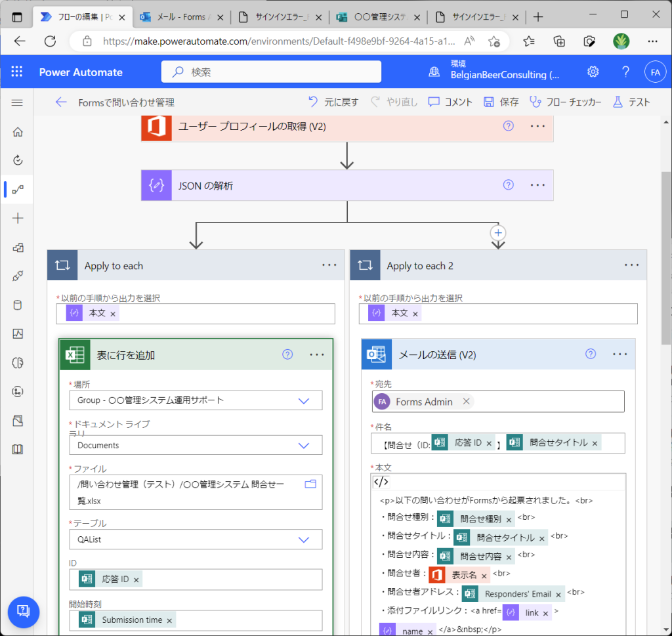Image resolution: width=672 pixels, height=636 pixels.
Task: Toggle code view in the 本文 editor
Action: [x=381, y=482]
